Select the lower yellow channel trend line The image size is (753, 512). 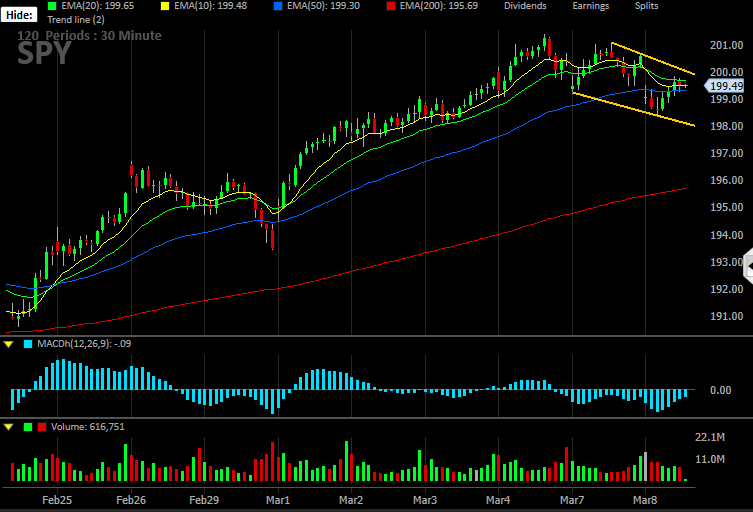tap(634, 110)
